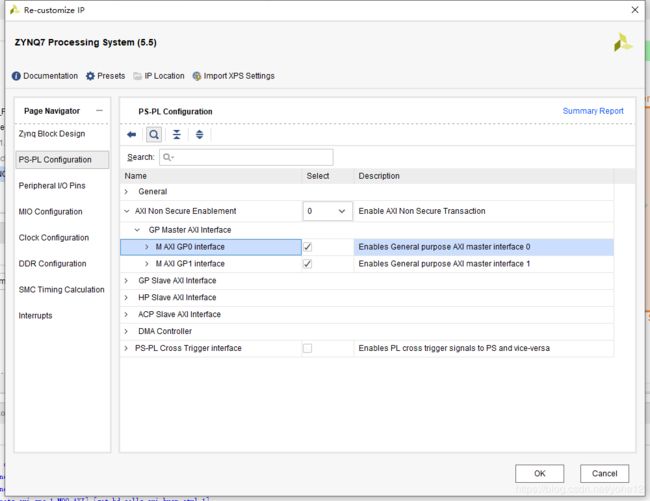The width and height of the screenshot is (650, 501).
Task: Switch to DDR Configuration page
Action: pos(52,264)
